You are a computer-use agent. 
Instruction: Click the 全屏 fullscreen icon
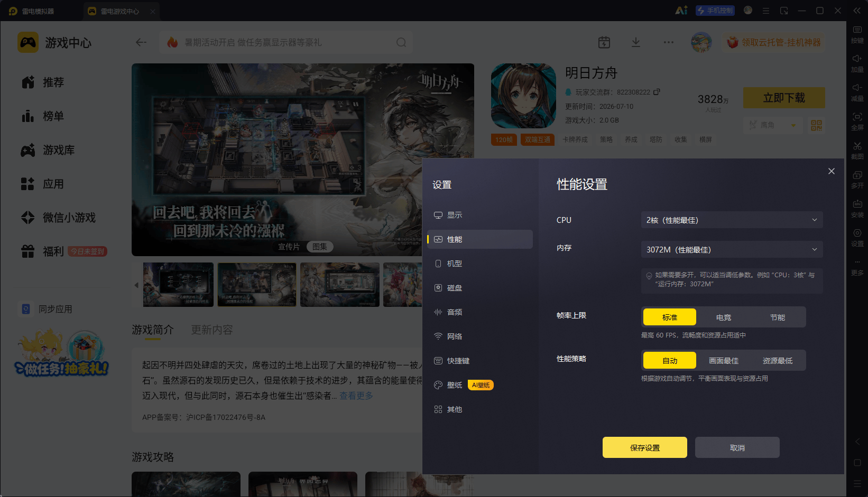click(x=857, y=121)
